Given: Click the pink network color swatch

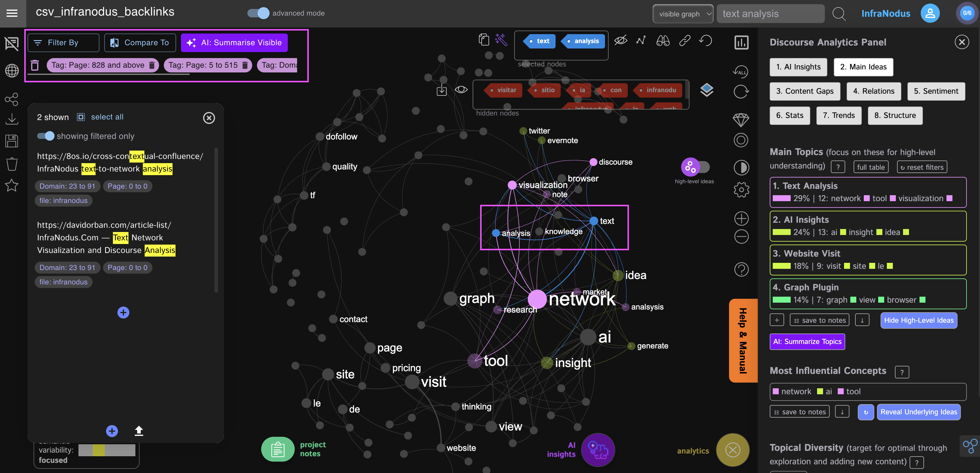Looking at the screenshot, I should 776,391.
